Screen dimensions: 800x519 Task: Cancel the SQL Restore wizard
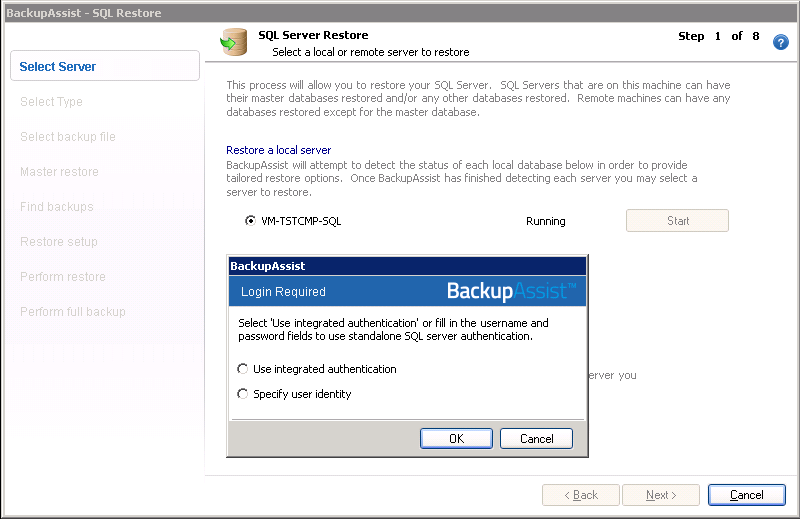pos(746,495)
